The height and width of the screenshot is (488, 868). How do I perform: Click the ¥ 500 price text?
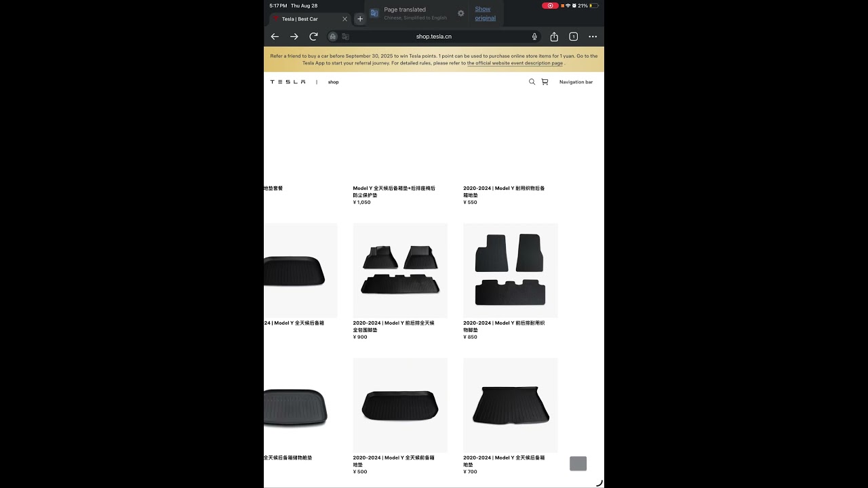tap(360, 472)
